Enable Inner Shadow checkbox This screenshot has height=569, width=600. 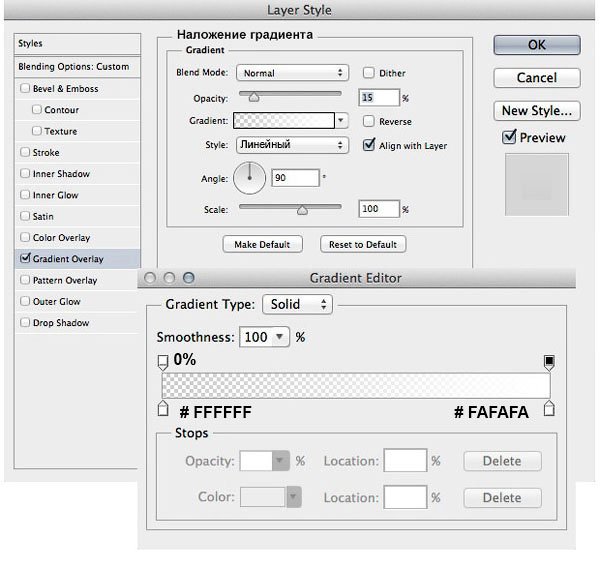(25, 173)
